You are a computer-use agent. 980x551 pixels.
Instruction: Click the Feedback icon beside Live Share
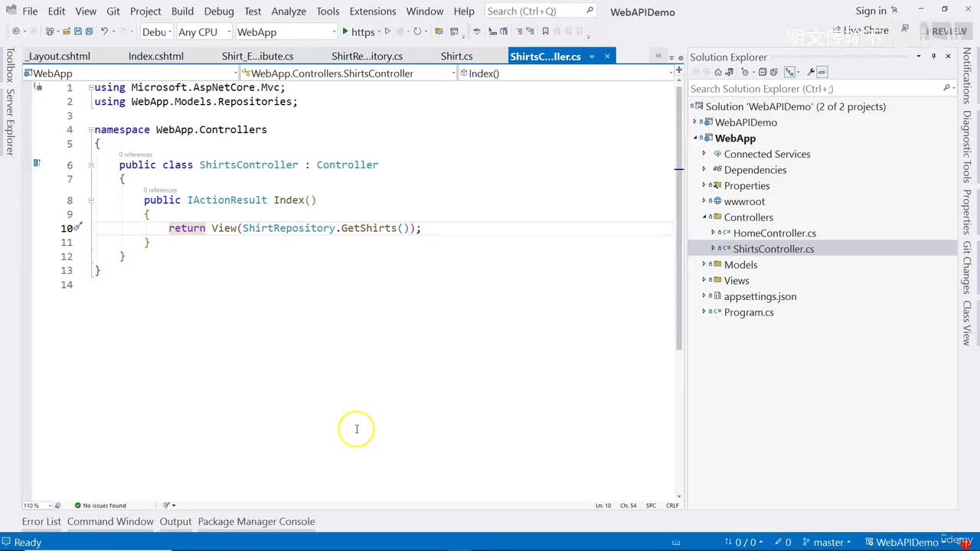coord(905,29)
